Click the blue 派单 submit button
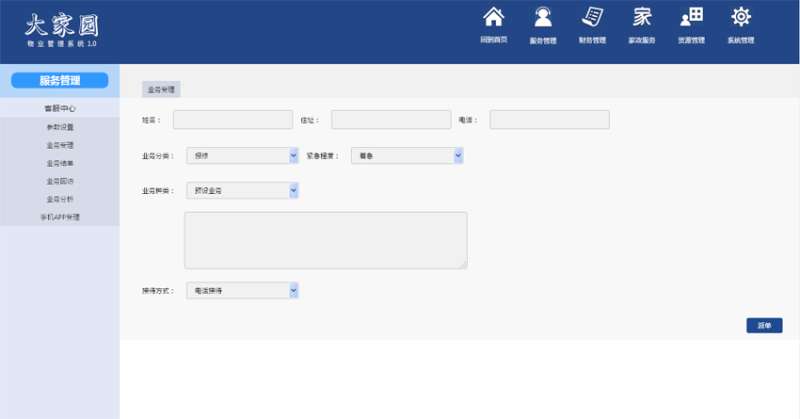The image size is (800, 419). click(x=764, y=325)
